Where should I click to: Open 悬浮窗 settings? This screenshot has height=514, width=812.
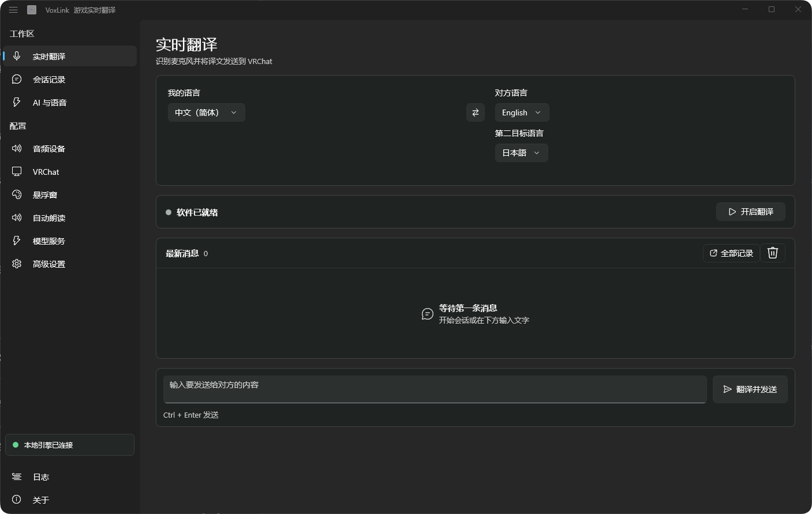pos(70,194)
